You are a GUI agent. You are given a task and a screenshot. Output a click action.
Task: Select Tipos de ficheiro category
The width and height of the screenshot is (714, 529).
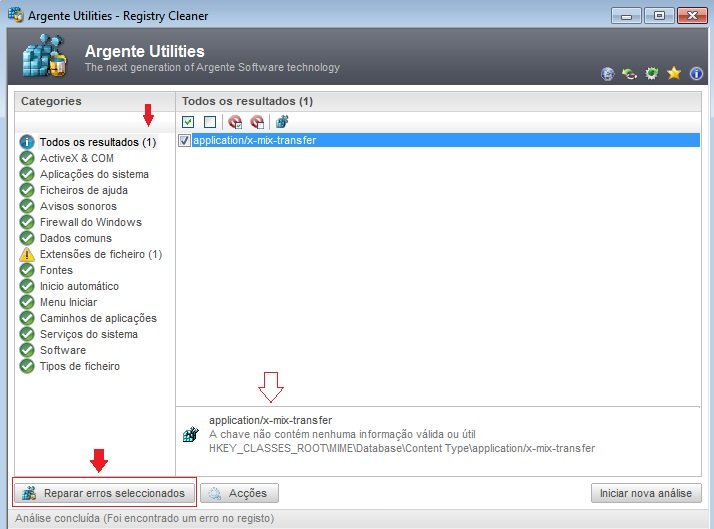(x=80, y=366)
